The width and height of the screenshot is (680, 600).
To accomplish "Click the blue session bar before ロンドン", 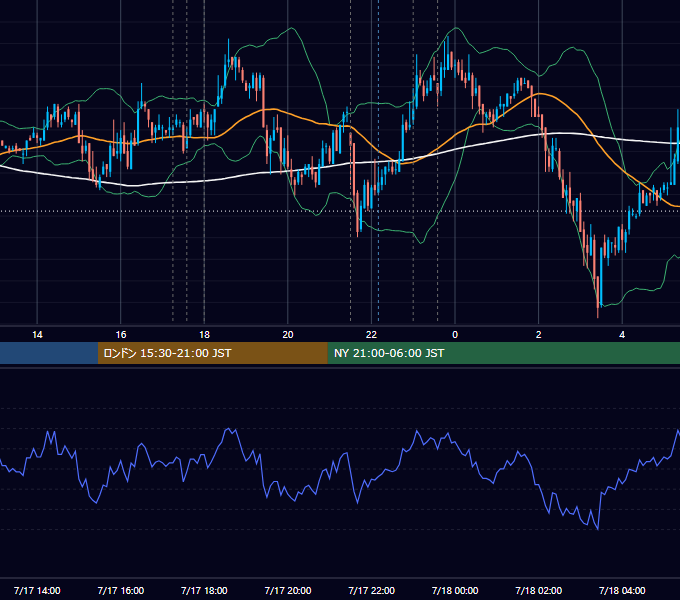I will 49,353.
